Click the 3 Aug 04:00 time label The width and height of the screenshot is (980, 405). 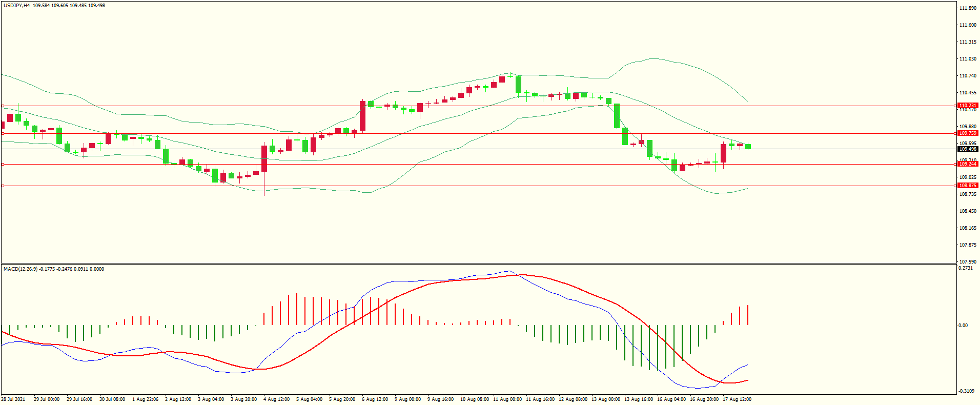[x=211, y=399]
